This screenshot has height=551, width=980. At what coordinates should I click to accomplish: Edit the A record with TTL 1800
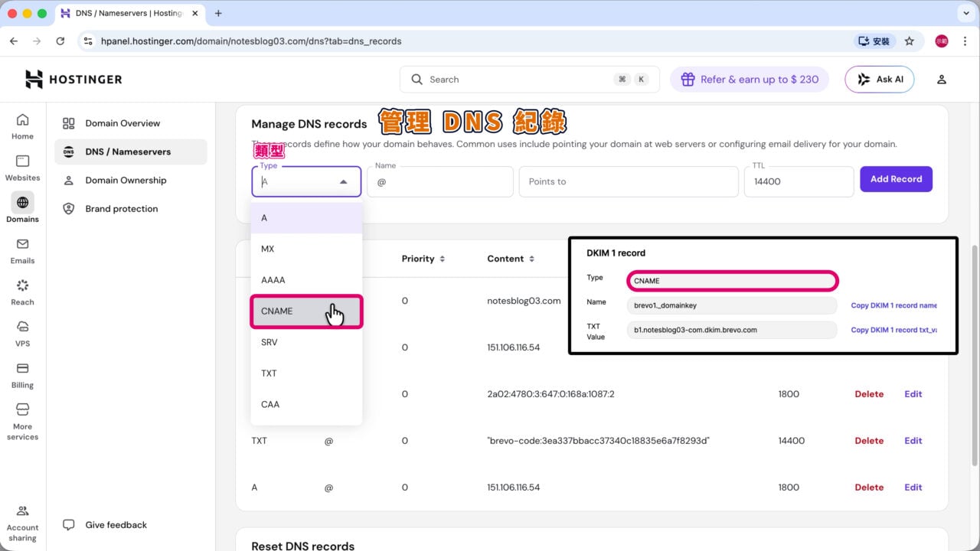[x=913, y=487]
